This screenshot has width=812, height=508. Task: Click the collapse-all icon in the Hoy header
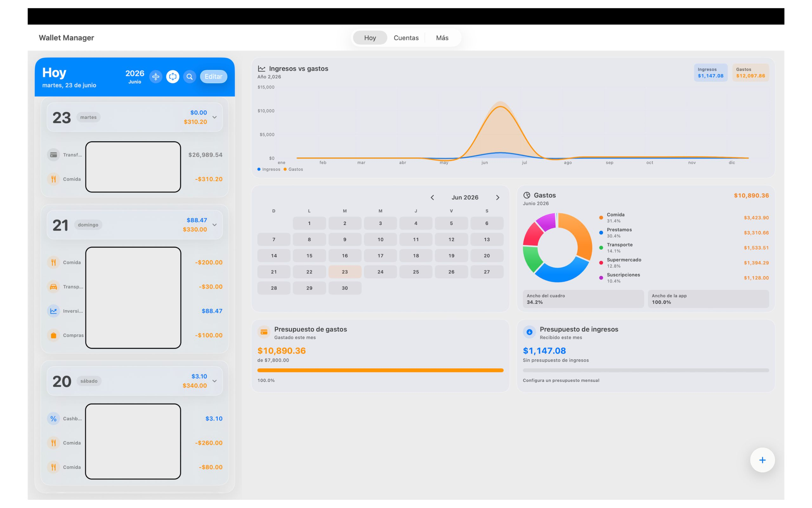(x=156, y=77)
